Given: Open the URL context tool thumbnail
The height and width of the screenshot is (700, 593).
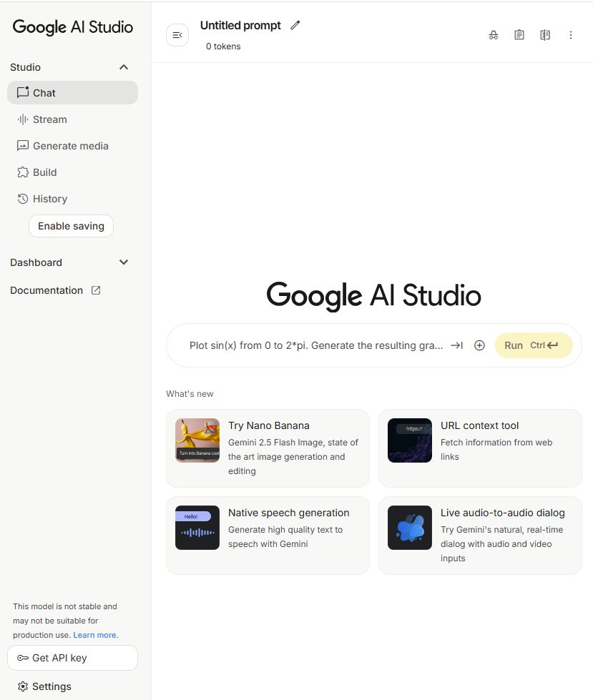Looking at the screenshot, I should pos(410,440).
